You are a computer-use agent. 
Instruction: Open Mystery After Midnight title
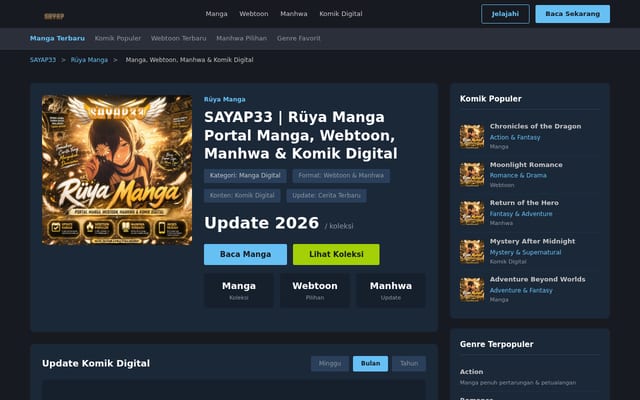point(533,242)
